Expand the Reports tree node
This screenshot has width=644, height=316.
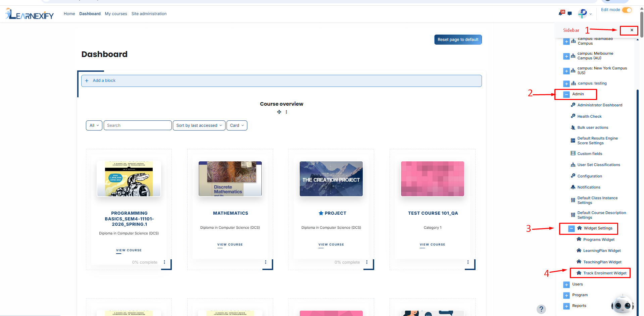click(x=566, y=306)
